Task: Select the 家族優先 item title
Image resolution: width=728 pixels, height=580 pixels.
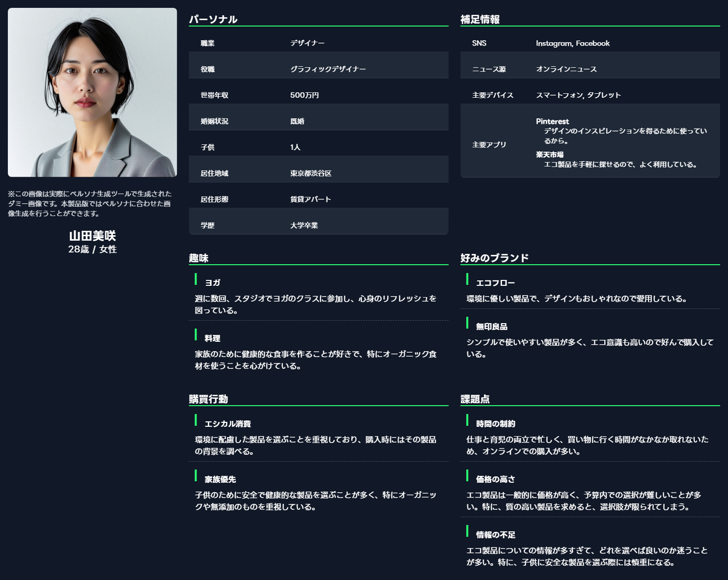Action: click(220, 479)
